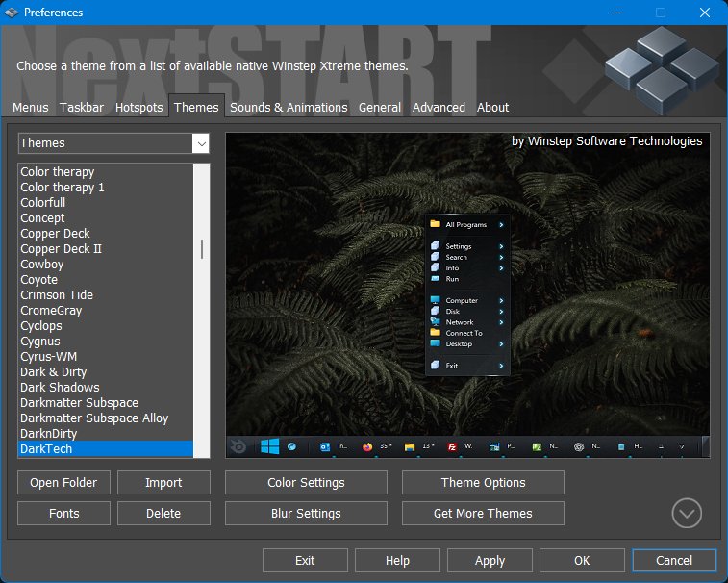Screen dimensions: 728x583
Task: Click the Theme Options button
Action: tap(483, 483)
